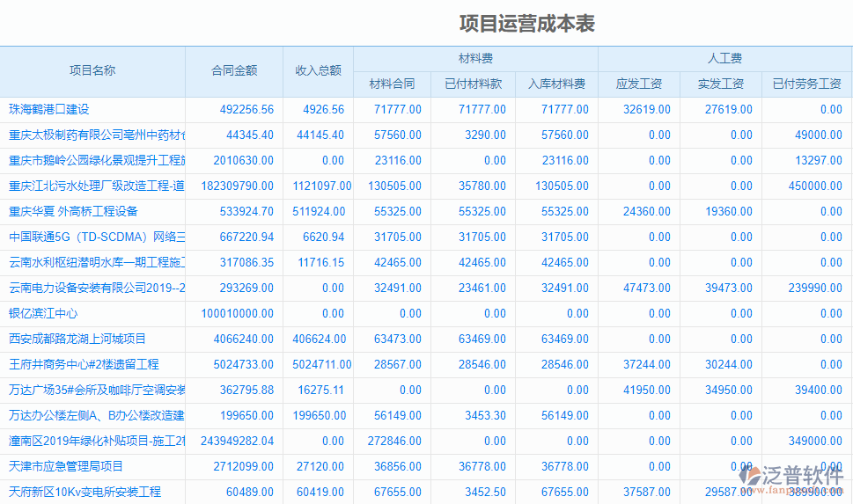Open the 天津市应急管理局项目 link
This screenshot has height=504, width=853.
point(66,467)
